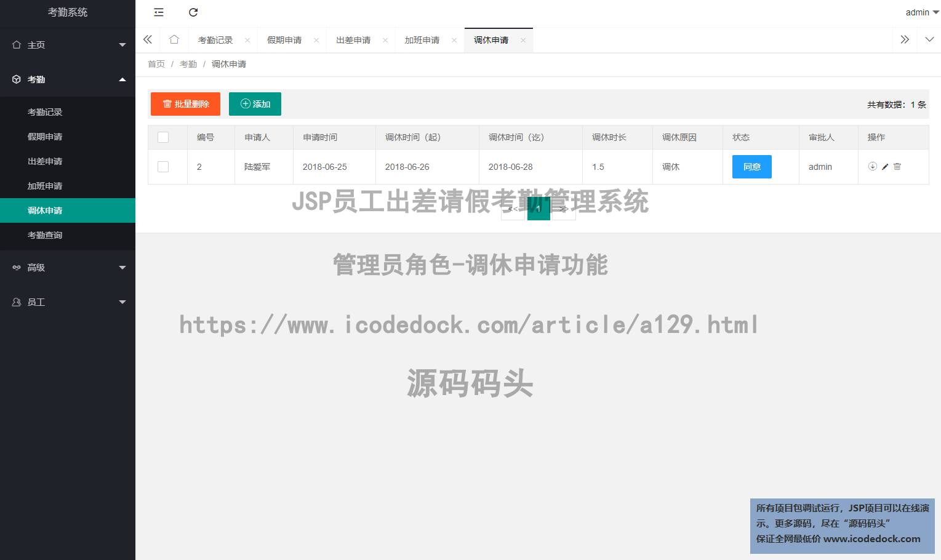Open 加班申请 in the sidebar
The height and width of the screenshot is (560, 941).
tap(68, 186)
